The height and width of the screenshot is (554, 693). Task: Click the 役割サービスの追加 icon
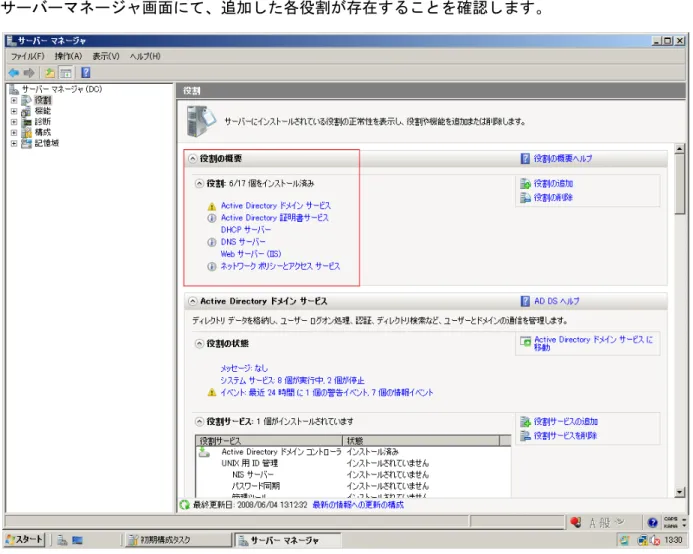point(525,422)
